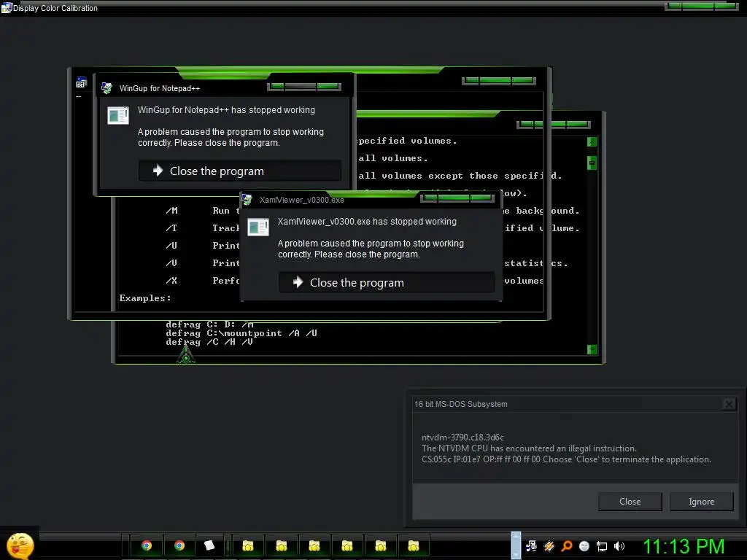The image size is (747, 560).
Task: Click 'defrag /C /H /V' console line
Action: (209, 342)
